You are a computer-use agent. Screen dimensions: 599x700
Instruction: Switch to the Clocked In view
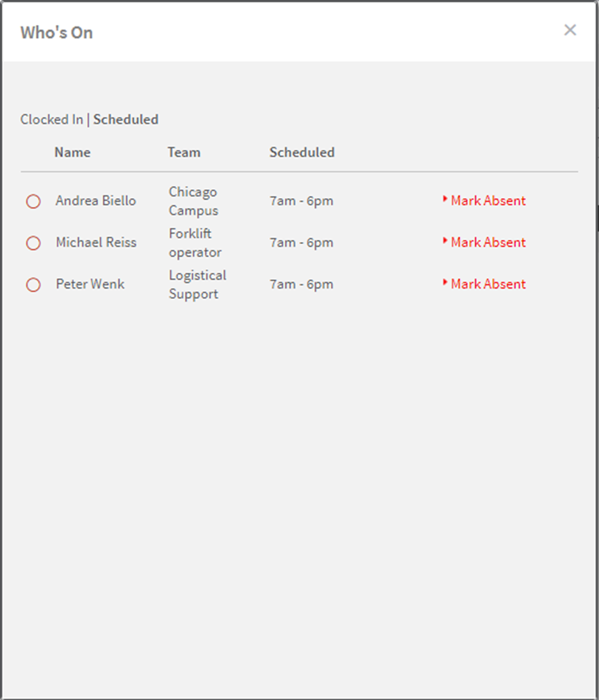[x=52, y=119]
